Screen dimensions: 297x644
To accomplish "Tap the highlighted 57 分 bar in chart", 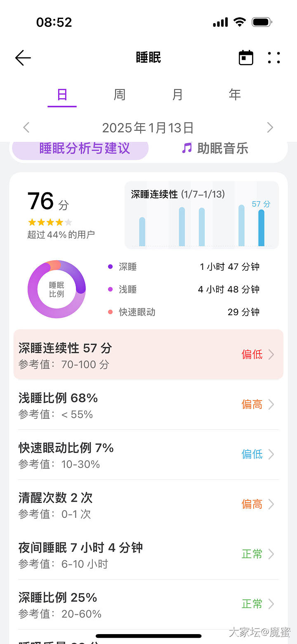I will pos(261,228).
